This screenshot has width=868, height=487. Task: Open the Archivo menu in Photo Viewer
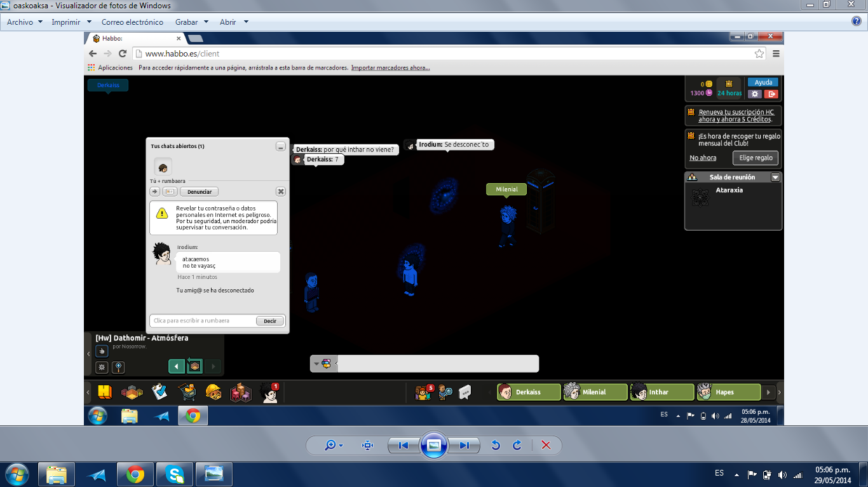tap(24, 22)
